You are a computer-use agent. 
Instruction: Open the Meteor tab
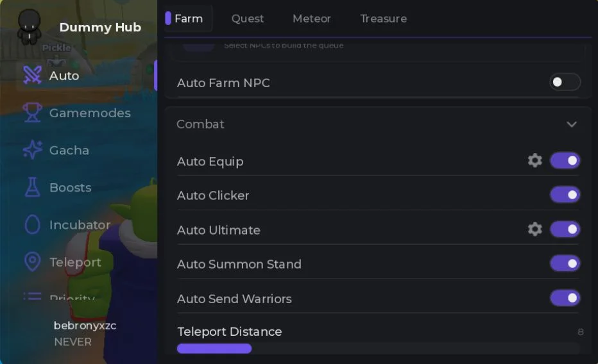tap(312, 19)
